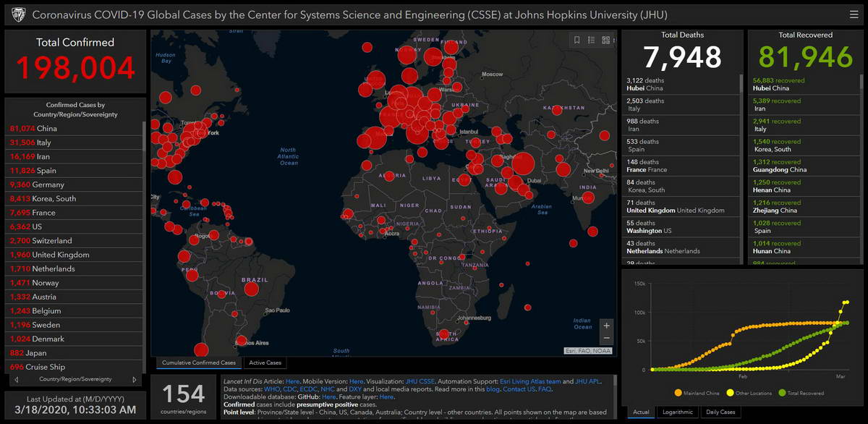Select Italy in the confirmed cases list

(43, 143)
